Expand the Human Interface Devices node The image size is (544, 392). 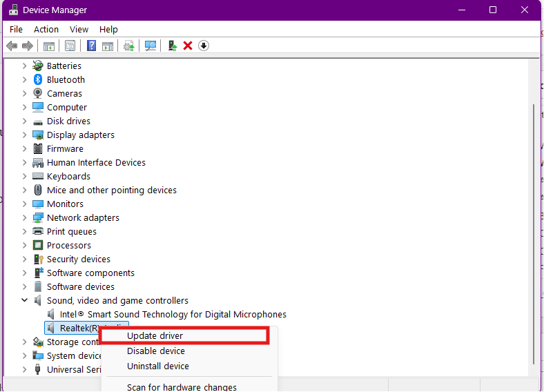coord(25,163)
